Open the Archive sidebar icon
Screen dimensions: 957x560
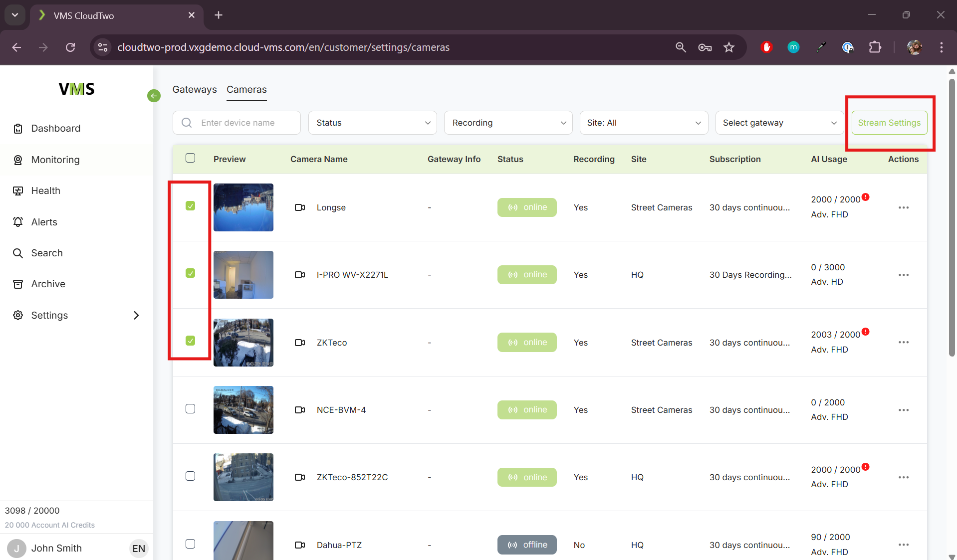point(18,284)
